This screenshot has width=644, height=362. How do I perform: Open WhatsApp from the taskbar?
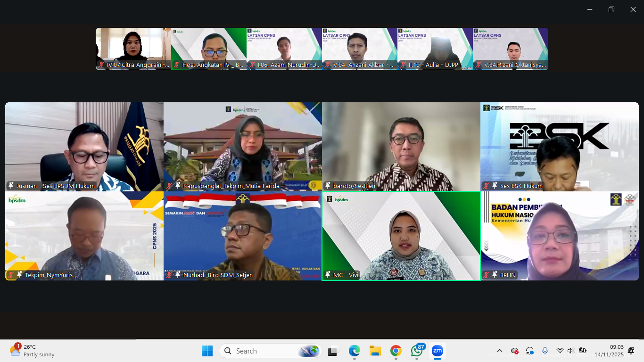click(x=416, y=351)
